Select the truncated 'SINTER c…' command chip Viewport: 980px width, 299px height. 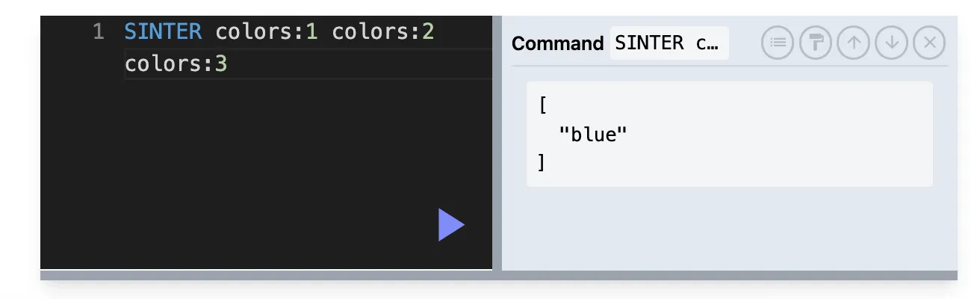[x=669, y=43]
